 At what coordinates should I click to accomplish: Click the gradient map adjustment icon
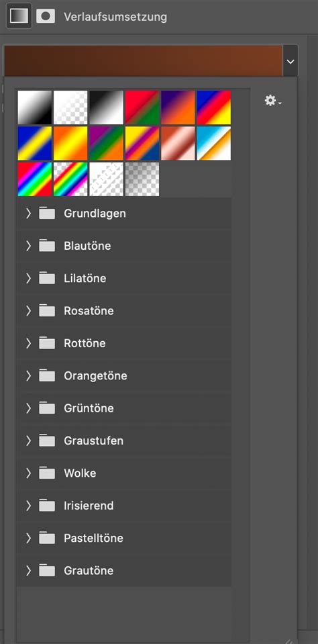pyautogui.click(x=19, y=16)
